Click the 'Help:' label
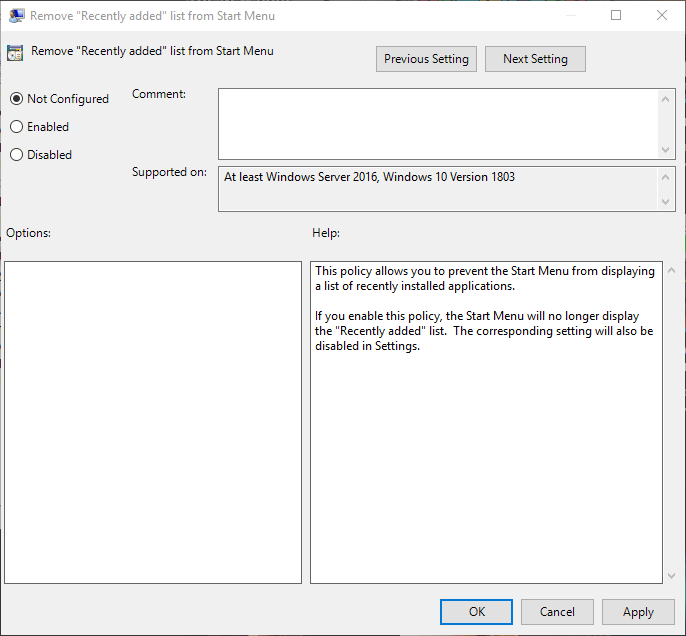Screen dimensions: 686x636 326,233
